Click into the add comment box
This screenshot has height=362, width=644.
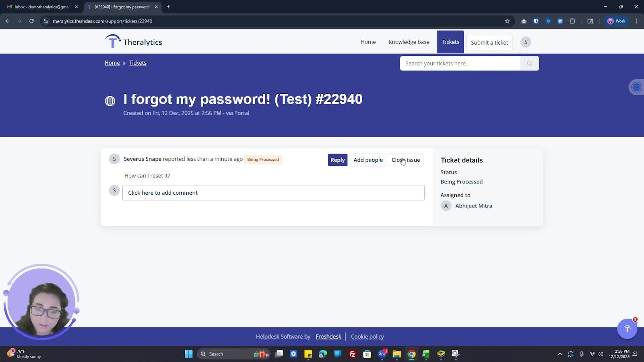click(273, 193)
